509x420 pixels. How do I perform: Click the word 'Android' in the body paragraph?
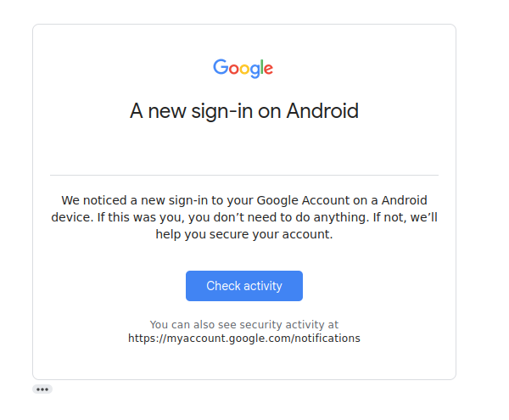click(x=404, y=200)
